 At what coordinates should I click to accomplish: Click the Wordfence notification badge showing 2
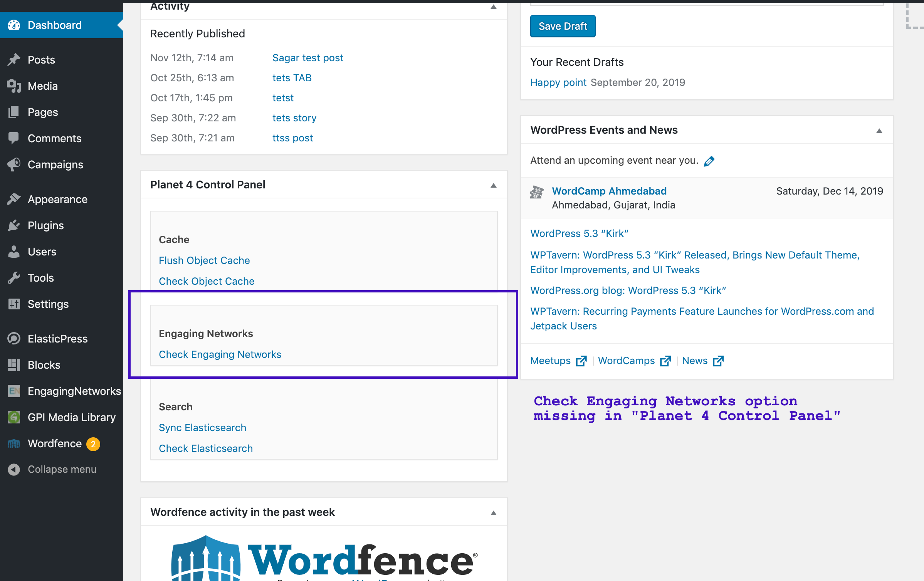[x=93, y=444]
